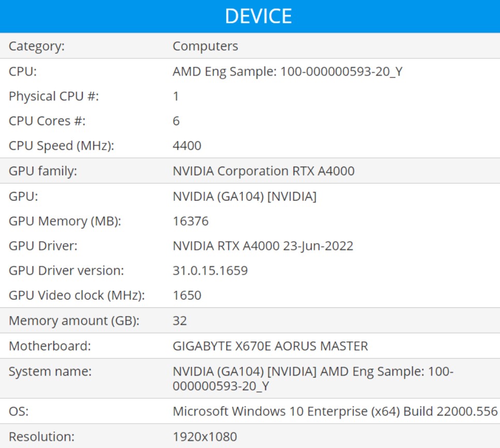
Task: Click the GPU memory value '16376'
Action: pyautogui.click(x=190, y=221)
